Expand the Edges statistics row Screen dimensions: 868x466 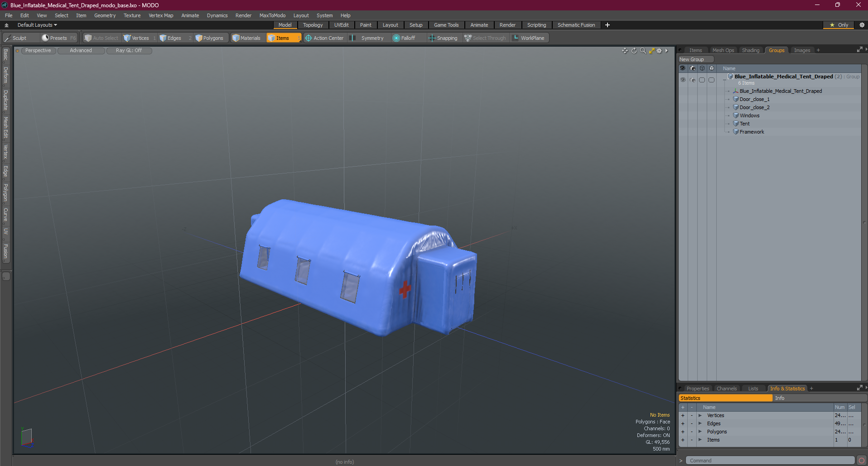700,423
